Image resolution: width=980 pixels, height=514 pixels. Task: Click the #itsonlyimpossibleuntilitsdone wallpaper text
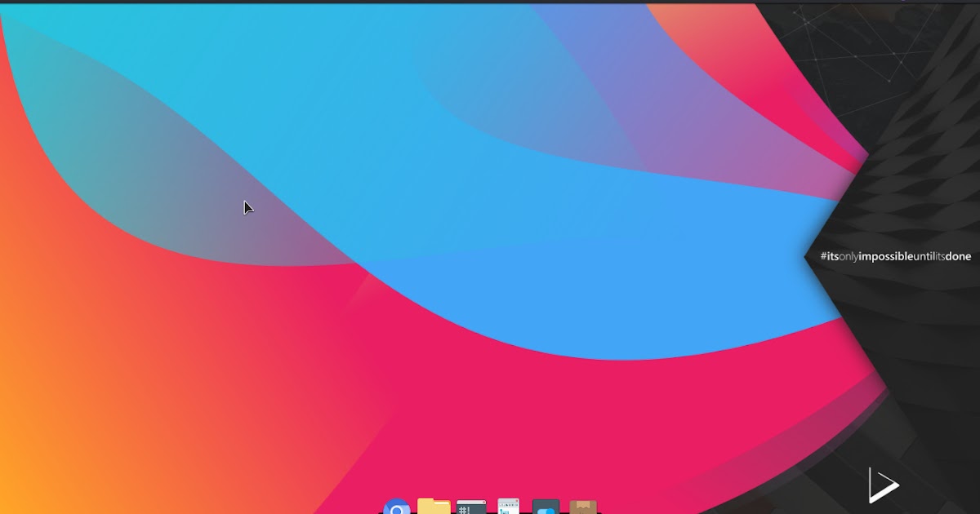point(895,256)
